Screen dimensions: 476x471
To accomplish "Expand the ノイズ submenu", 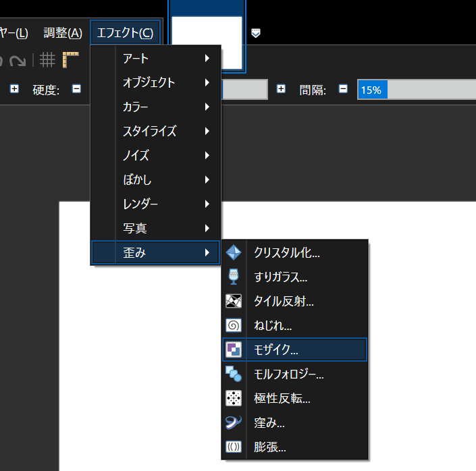I will (155, 155).
